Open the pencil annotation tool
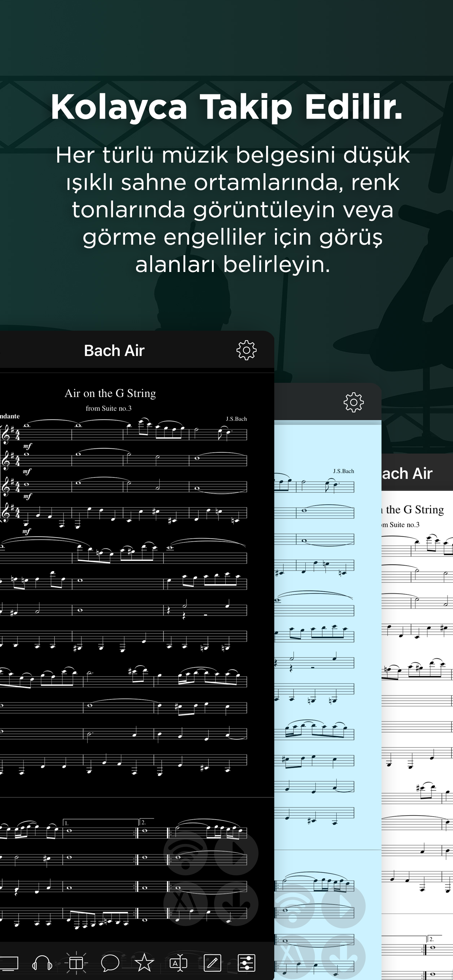Screen dimensions: 453x980 pyautogui.click(x=212, y=963)
